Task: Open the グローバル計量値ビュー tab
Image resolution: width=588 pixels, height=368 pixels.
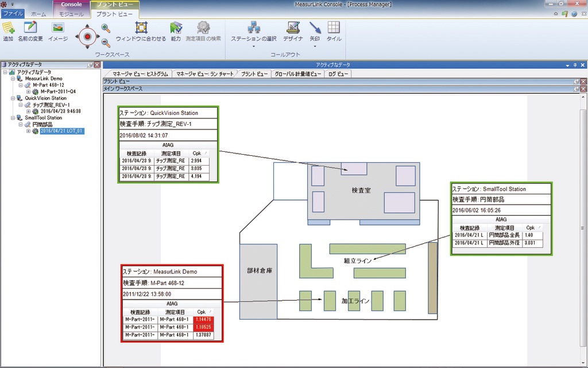Action: pos(298,74)
